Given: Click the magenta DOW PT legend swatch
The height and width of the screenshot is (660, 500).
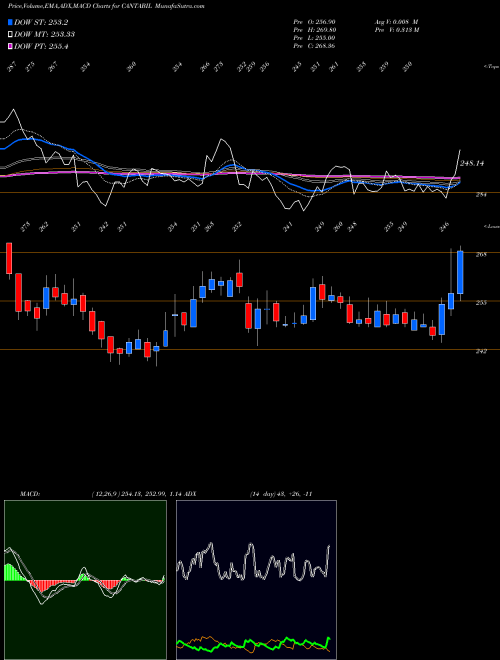Looking at the screenshot, I should tap(10, 46).
